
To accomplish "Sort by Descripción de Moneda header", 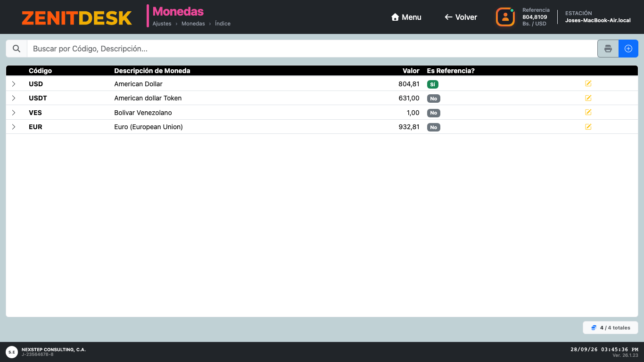I will coord(152,71).
